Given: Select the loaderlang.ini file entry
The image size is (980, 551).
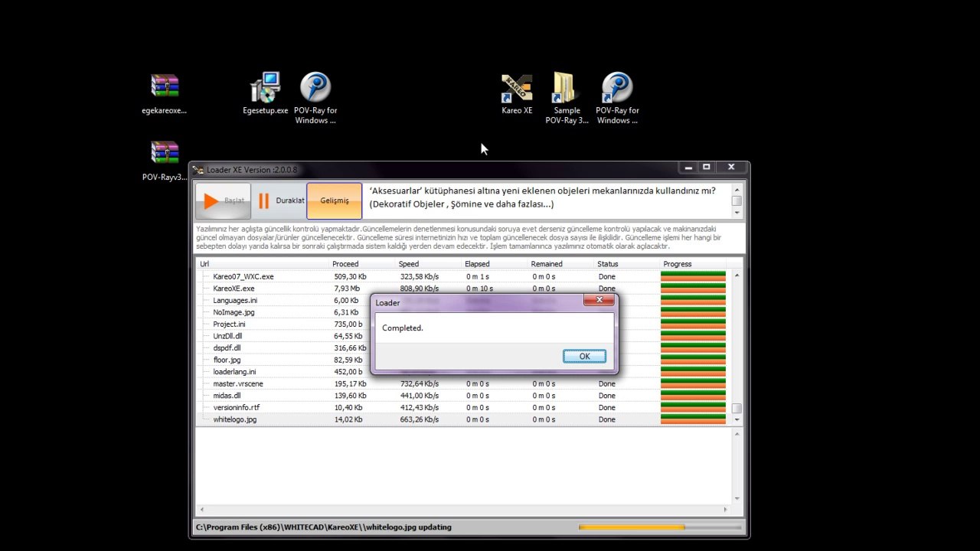Looking at the screenshot, I should tap(234, 372).
